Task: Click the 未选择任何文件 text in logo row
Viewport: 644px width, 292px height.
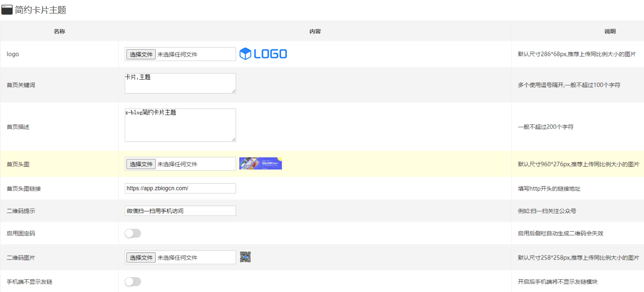Action: (177, 54)
